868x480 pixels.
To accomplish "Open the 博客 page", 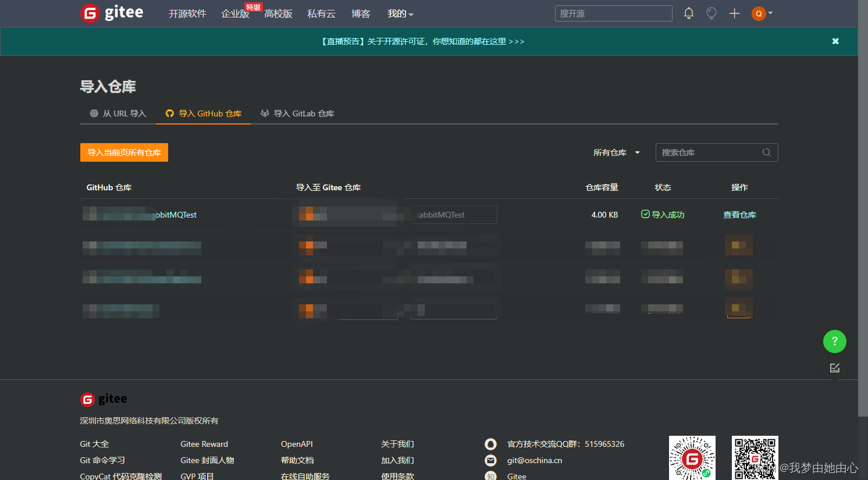I will point(361,14).
